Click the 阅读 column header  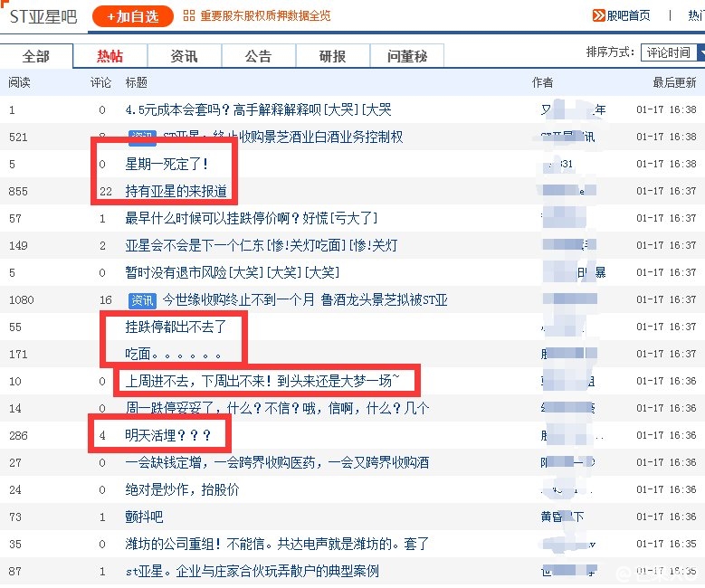(19, 82)
